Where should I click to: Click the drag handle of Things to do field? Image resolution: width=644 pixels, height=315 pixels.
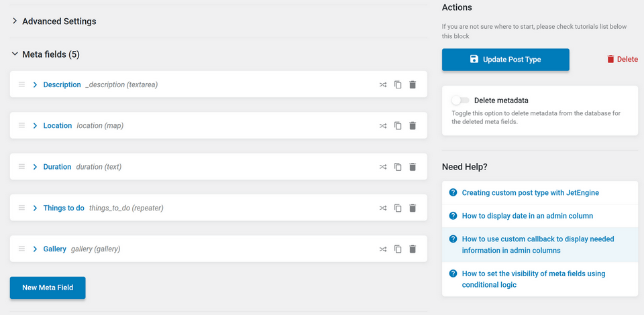coord(21,208)
